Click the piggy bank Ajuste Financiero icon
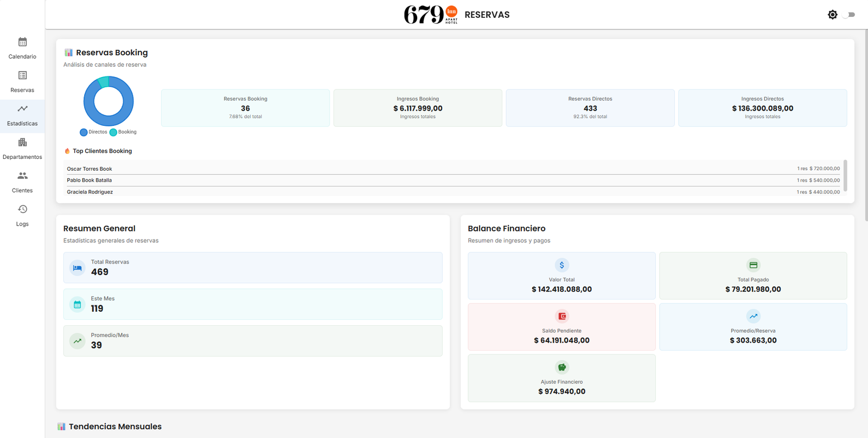 [x=561, y=368]
